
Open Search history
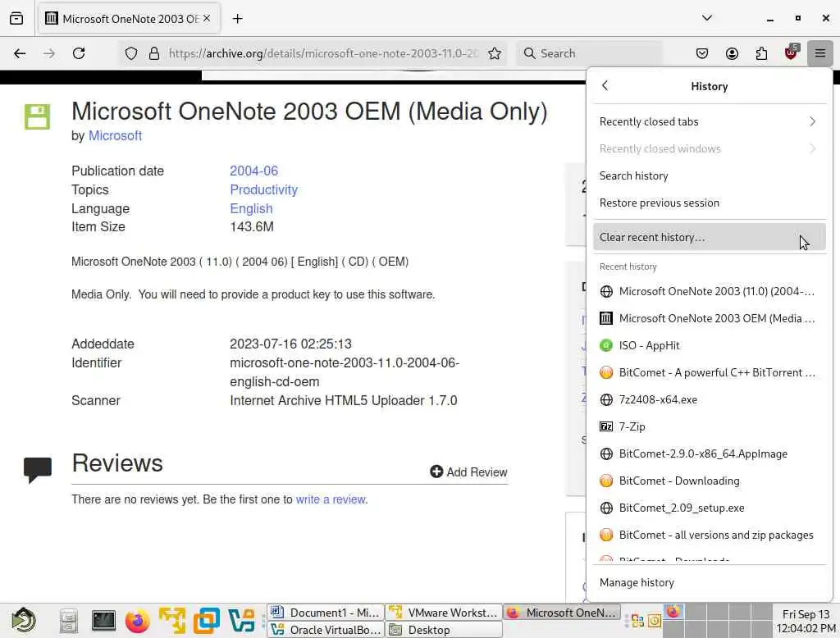710,175
